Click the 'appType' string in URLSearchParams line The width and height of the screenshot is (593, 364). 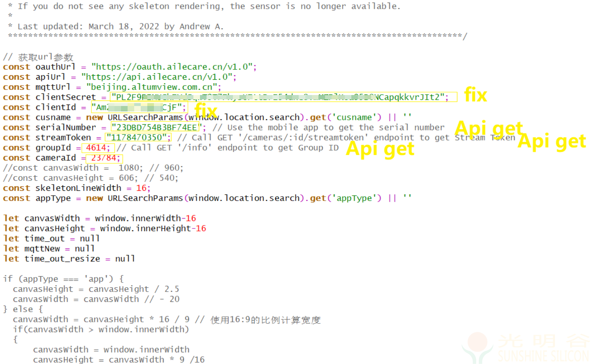tap(354, 198)
